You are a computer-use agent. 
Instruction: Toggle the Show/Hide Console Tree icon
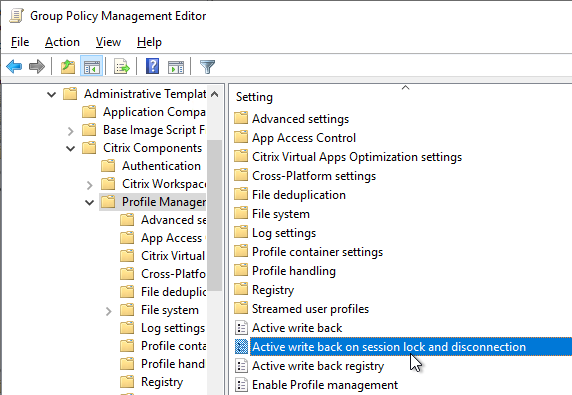click(x=92, y=67)
